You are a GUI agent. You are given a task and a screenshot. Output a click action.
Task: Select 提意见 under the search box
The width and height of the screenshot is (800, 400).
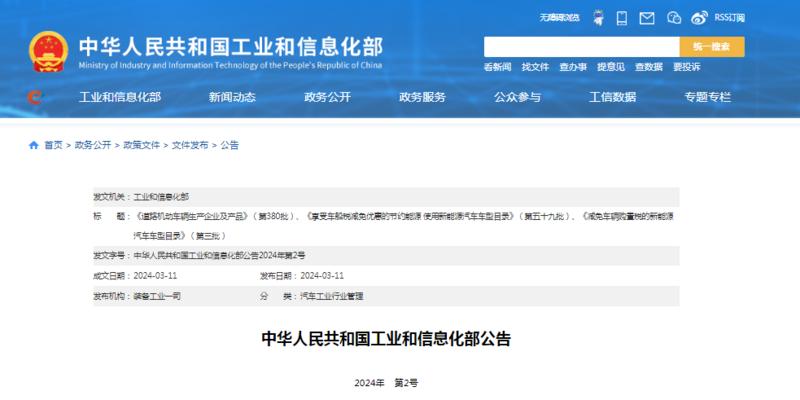point(611,67)
